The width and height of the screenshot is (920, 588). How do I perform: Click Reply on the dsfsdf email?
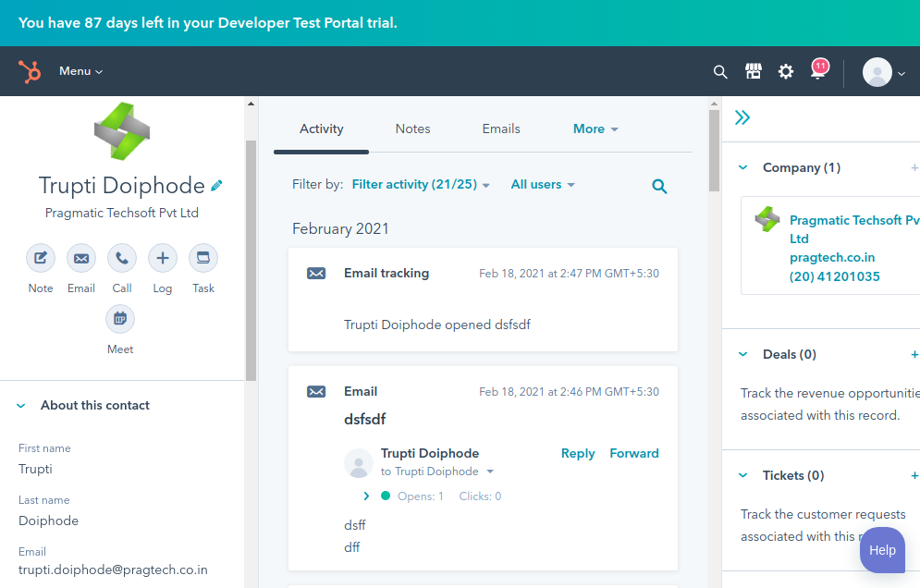tap(578, 454)
